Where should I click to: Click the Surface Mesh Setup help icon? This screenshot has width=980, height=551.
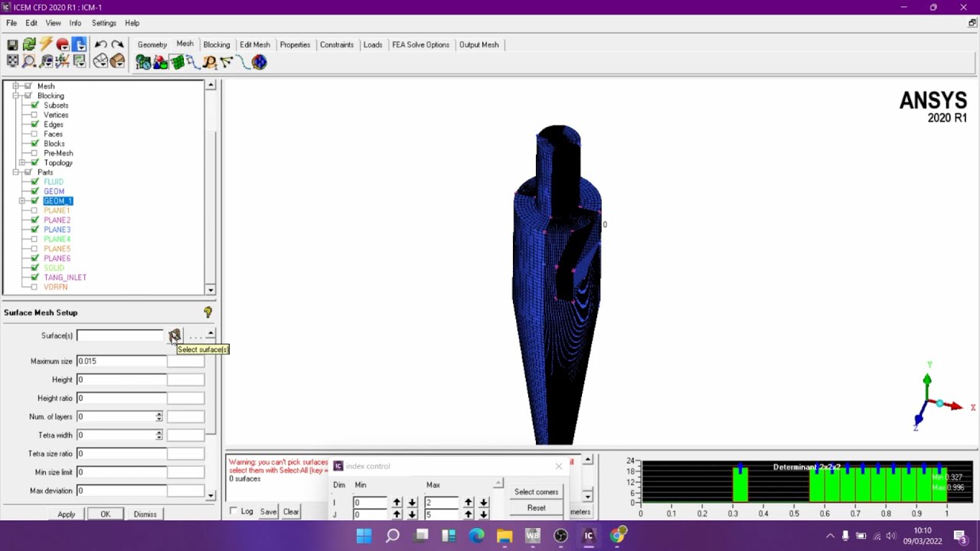[x=207, y=312]
